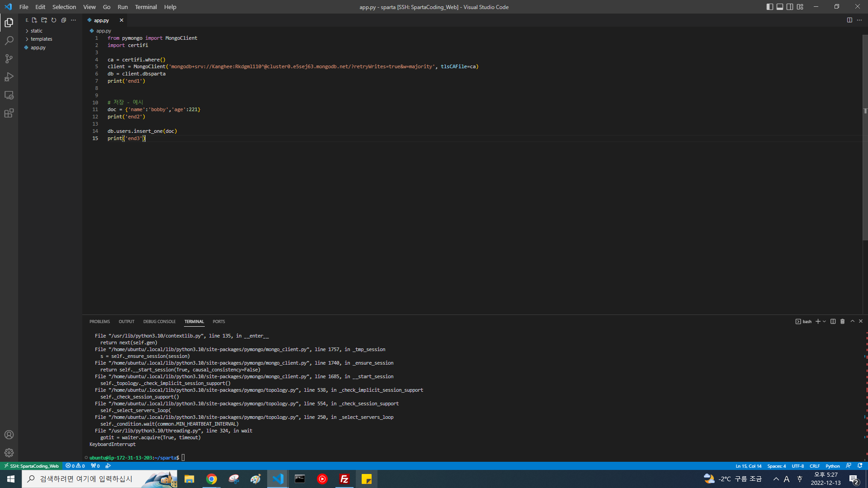Screen dimensions: 868x488
Task: Maximize terminal panel with up chevron
Action: point(852,321)
